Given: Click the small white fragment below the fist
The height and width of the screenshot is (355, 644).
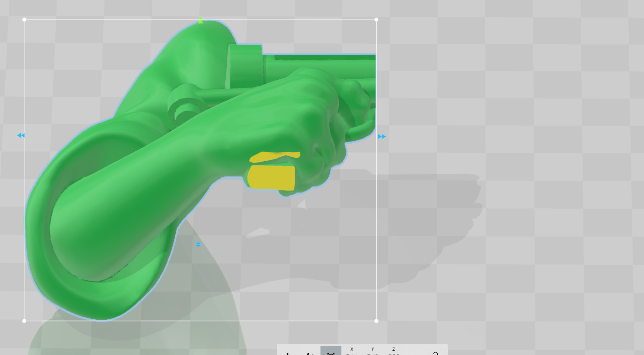Looking at the screenshot, I should [258, 233].
